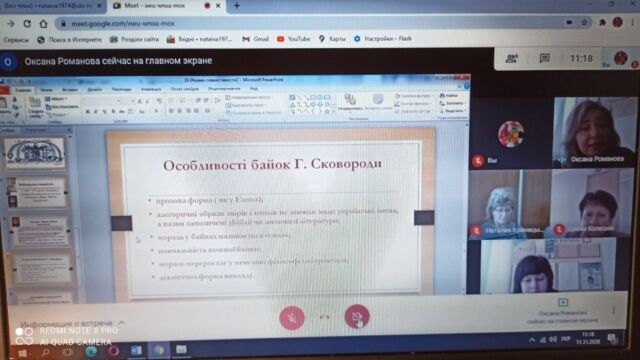The width and height of the screenshot is (640, 360).
Task: Open the meeting chat icon
Action: [x=544, y=58]
